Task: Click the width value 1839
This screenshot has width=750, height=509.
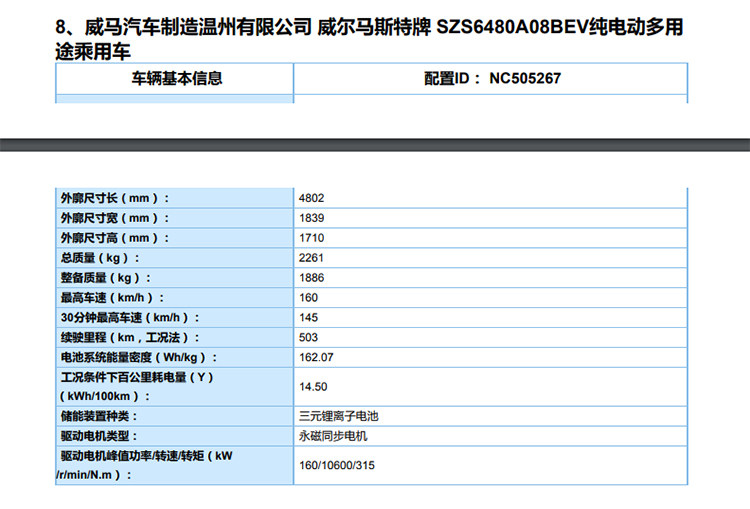Action: (x=311, y=218)
